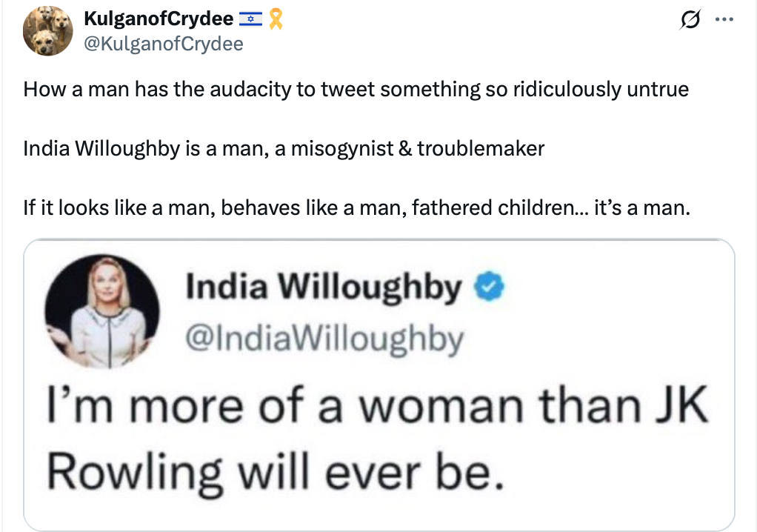Click the @IndiaWilloughby handle
Screen dimensions: 757x532
click(324, 339)
